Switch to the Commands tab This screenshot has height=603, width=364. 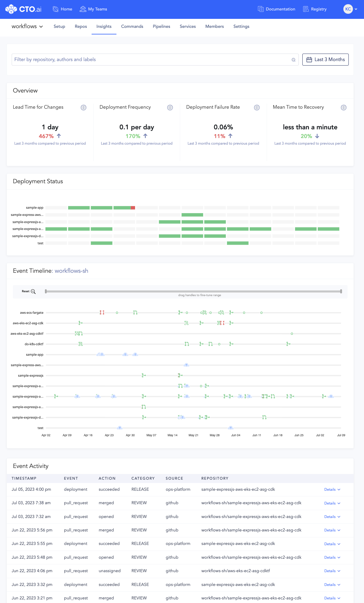[x=132, y=26]
